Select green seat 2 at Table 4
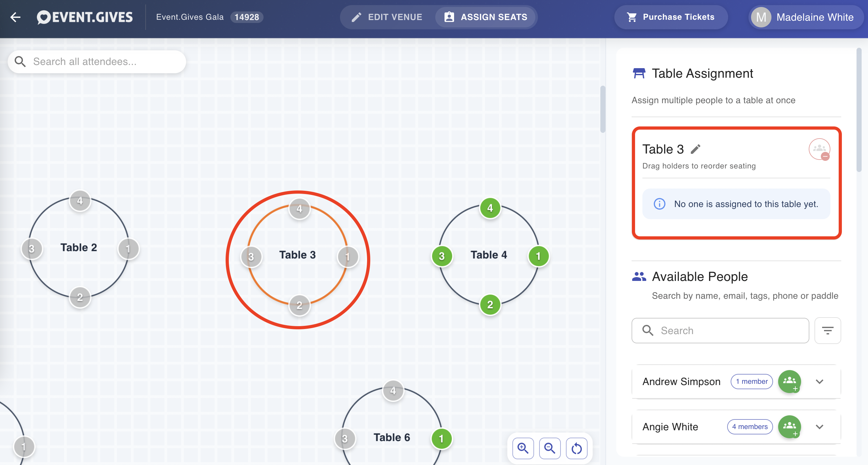 490,305
